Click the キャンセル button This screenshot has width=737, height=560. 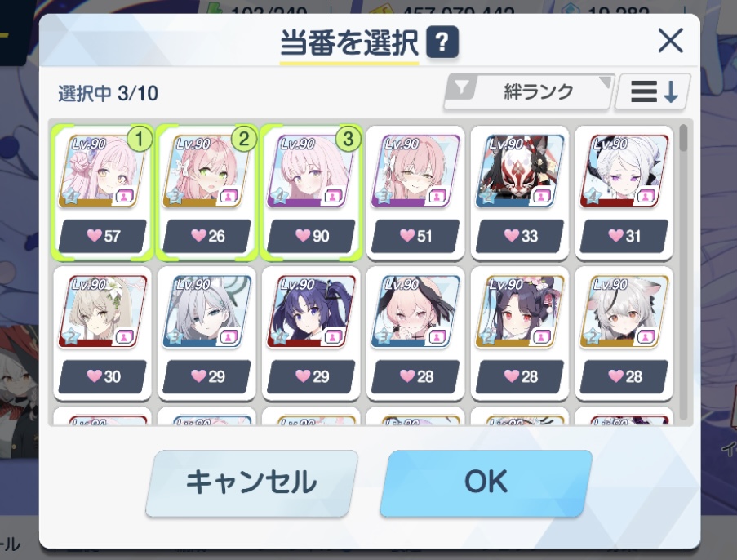pos(252,483)
